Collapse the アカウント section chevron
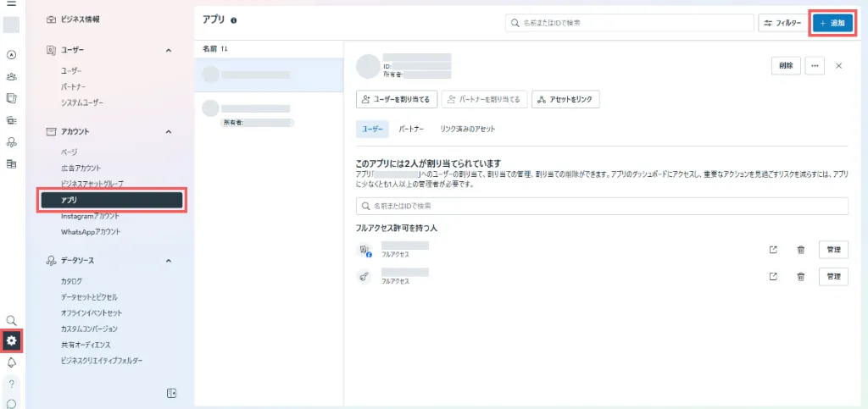 pos(168,132)
